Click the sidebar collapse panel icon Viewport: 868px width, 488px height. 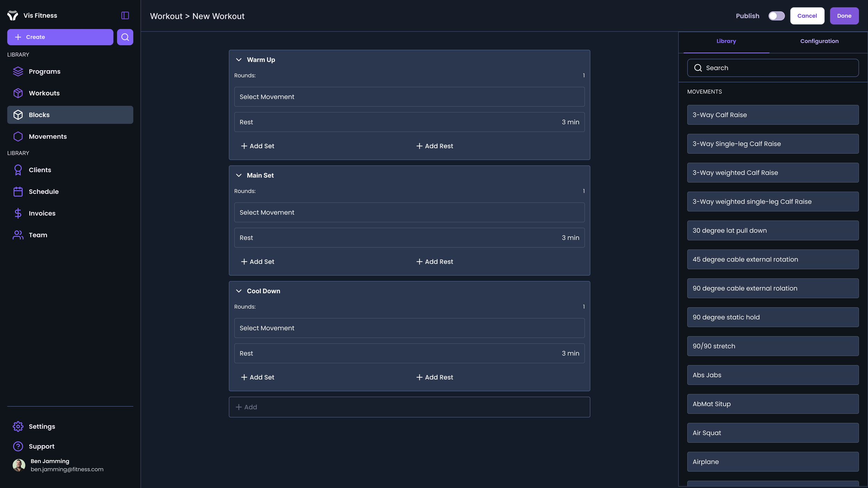pos(125,15)
